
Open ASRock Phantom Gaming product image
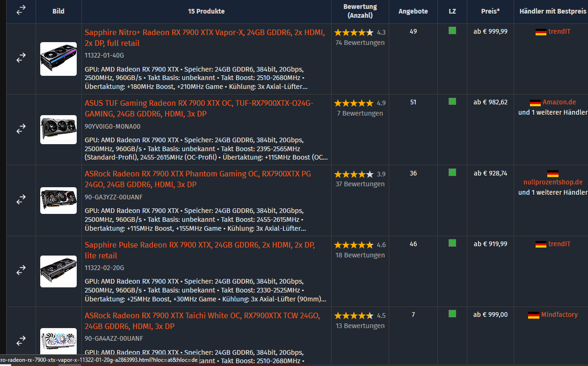58,200
